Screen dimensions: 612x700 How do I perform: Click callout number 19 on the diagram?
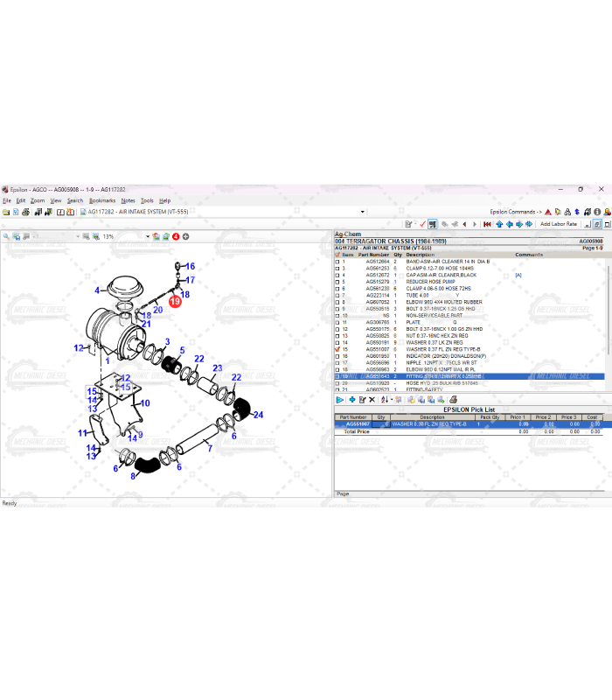click(x=174, y=301)
